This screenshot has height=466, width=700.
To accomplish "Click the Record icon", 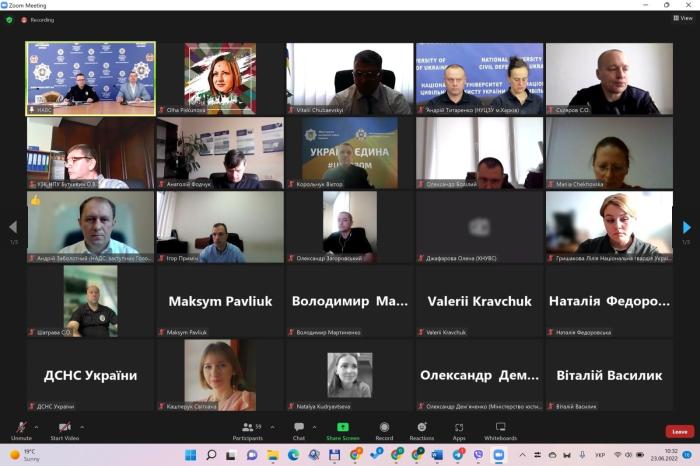I will 384,428.
